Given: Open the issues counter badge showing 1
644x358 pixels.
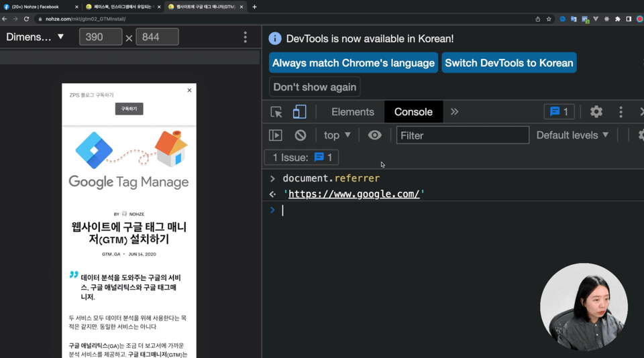Looking at the screenshot, I should click(559, 112).
